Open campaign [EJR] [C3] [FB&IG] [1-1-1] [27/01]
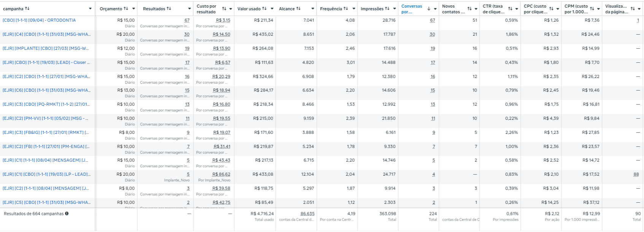The height and width of the screenshot is (232, 644). pyautogui.click(x=46, y=132)
